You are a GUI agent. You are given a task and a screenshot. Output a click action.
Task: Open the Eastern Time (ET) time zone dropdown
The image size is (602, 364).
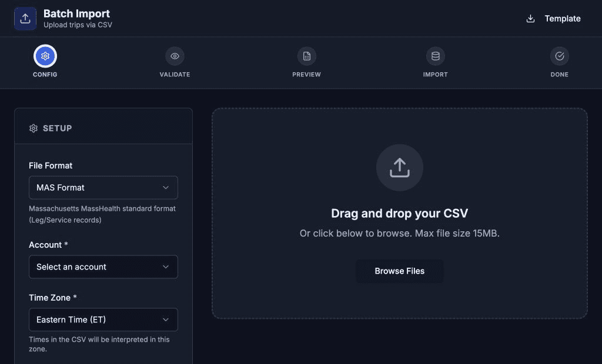[x=103, y=319]
